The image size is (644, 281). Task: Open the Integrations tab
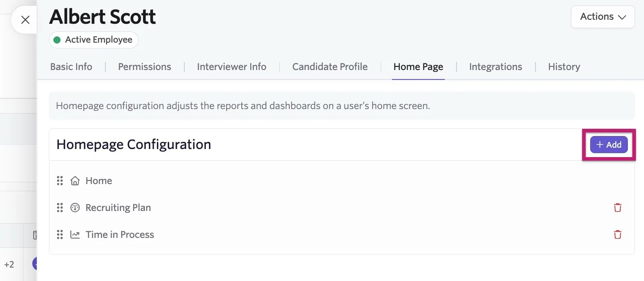tap(496, 67)
